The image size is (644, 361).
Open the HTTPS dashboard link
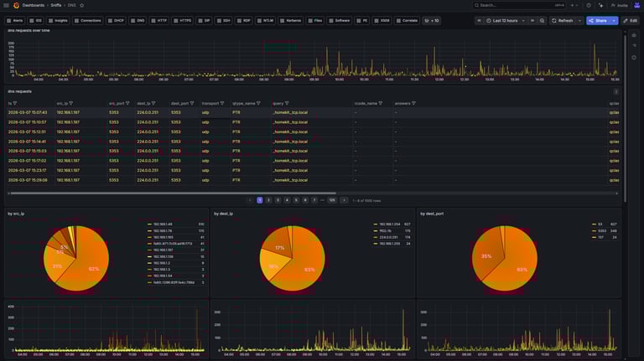[182, 20]
